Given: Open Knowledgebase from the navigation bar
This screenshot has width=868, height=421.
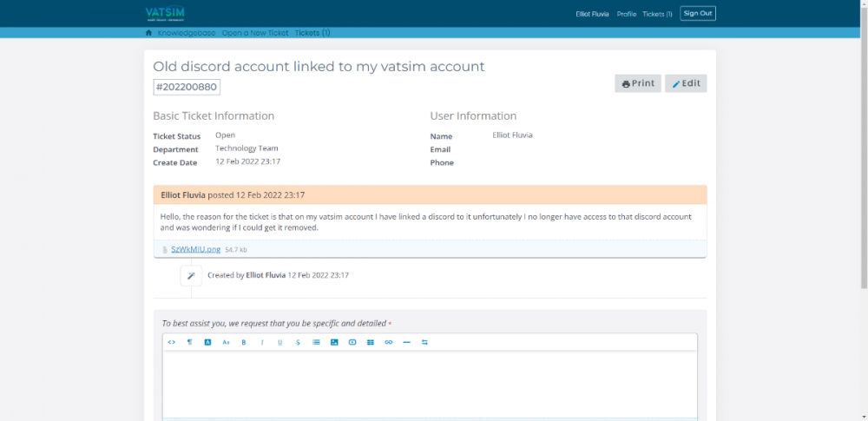Looking at the screenshot, I should point(186,33).
